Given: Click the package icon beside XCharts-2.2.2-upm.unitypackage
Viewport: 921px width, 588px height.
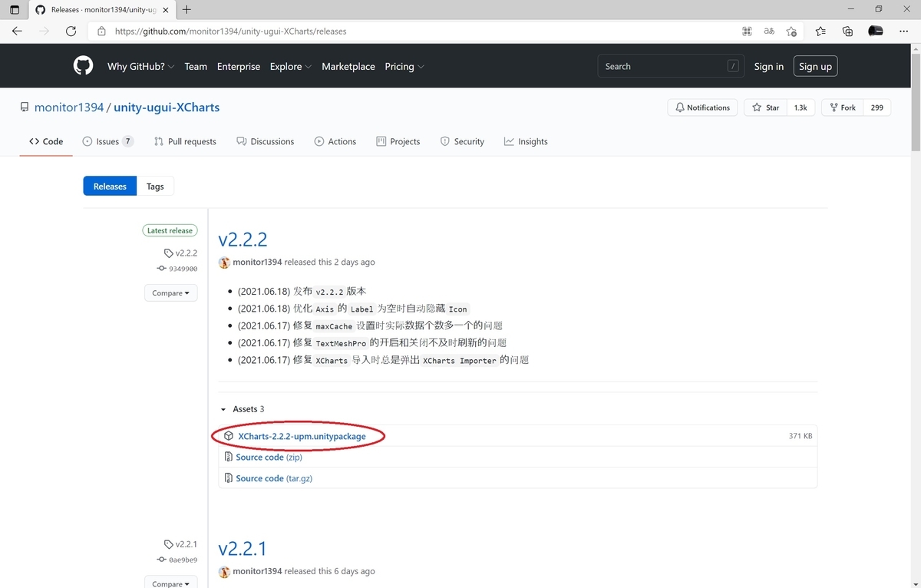Looking at the screenshot, I should (229, 435).
